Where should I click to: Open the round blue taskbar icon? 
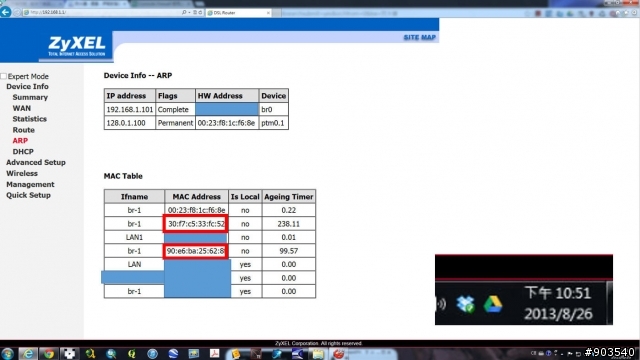pyautogui.click(x=152, y=353)
